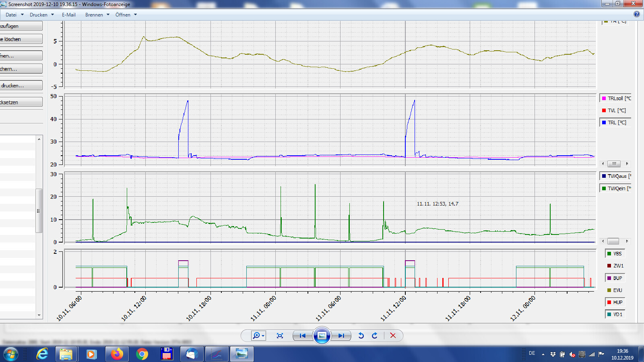This screenshot has width=644, height=362.
Task: Rotate image counterclockwise
Action: (x=361, y=335)
